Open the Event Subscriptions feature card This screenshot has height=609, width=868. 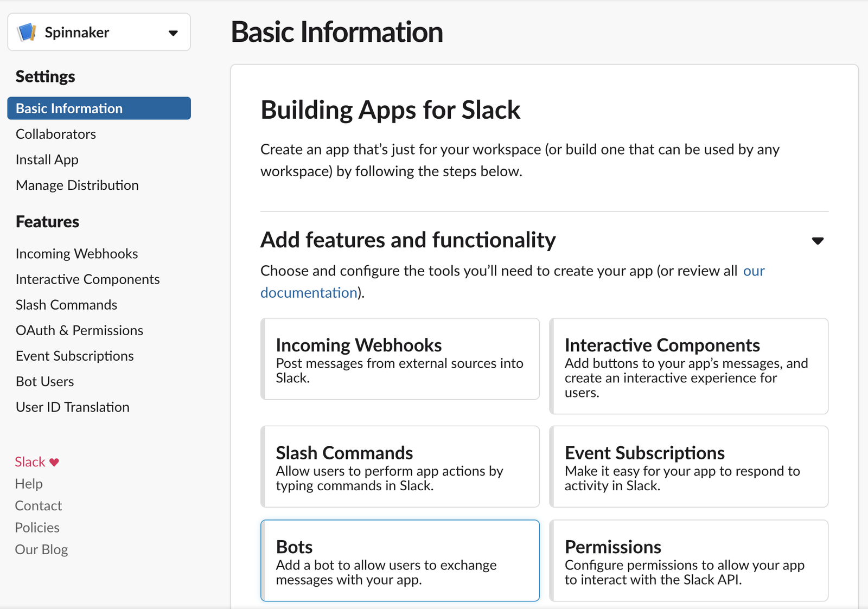[688, 466]
